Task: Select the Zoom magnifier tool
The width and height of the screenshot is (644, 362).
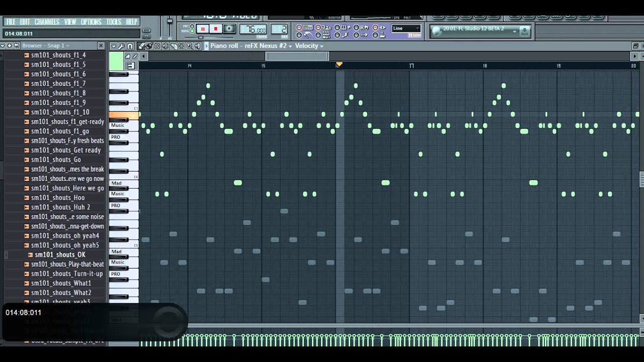Action: point(189,46)
